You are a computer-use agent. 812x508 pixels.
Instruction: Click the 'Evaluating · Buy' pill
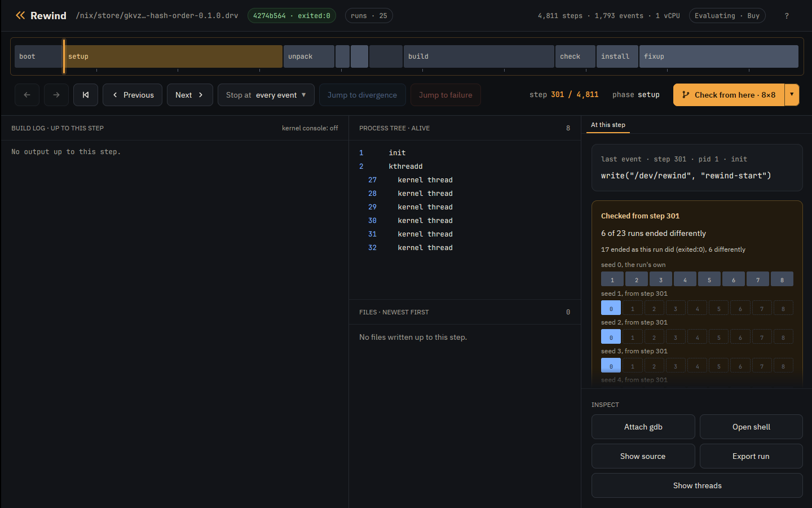(727, 16)
